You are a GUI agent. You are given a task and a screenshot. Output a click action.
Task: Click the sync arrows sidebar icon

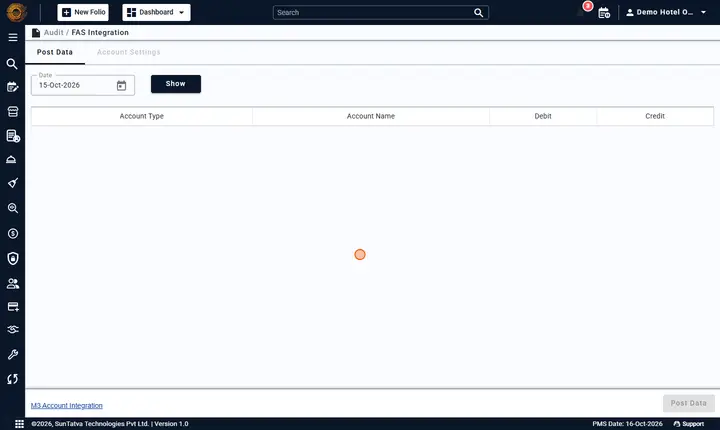(x=12, y=379)
